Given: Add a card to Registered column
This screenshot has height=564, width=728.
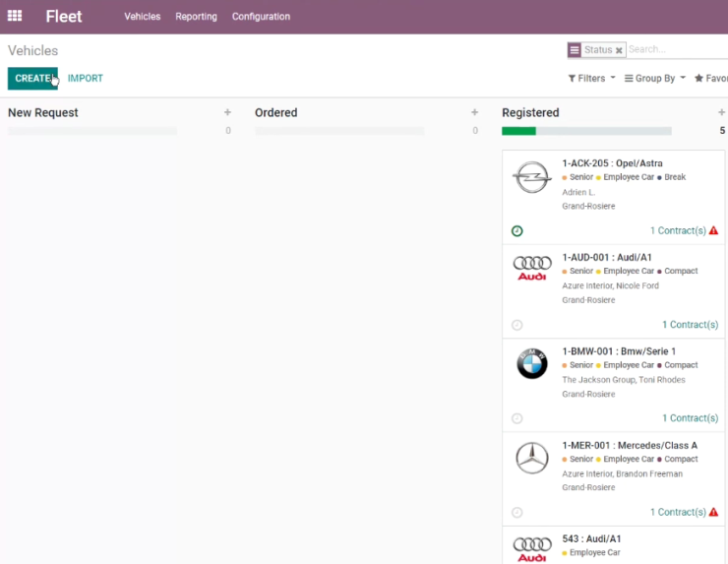Looking at the screenshot, I should (x=721, y=112).
